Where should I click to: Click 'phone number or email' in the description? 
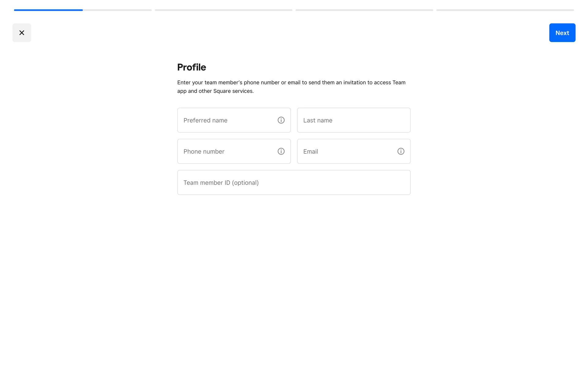pyautogui.click(x=272, y=82)
